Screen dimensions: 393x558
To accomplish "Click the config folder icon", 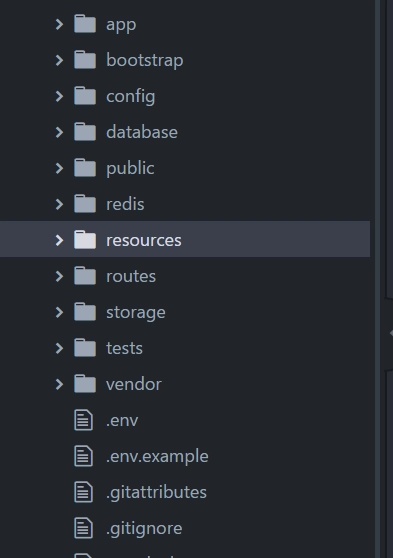I will (85, 96).
